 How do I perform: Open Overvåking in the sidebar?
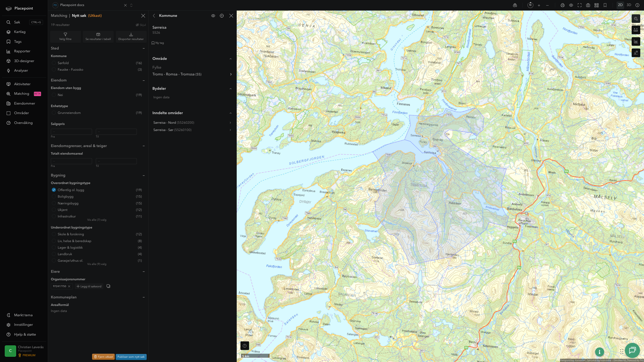pyautogui.click(x=23, y=123)
